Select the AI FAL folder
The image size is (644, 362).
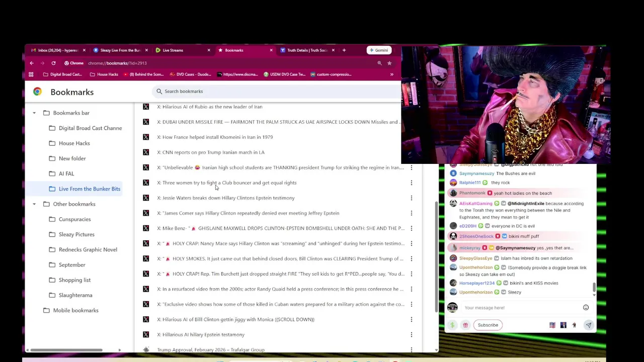coord(61,173)
